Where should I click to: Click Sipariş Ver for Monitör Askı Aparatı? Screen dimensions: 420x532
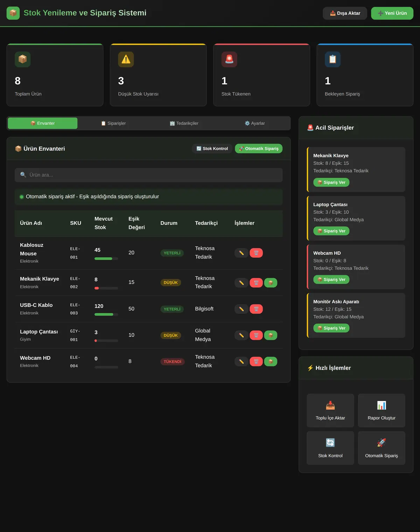(331, 328)
